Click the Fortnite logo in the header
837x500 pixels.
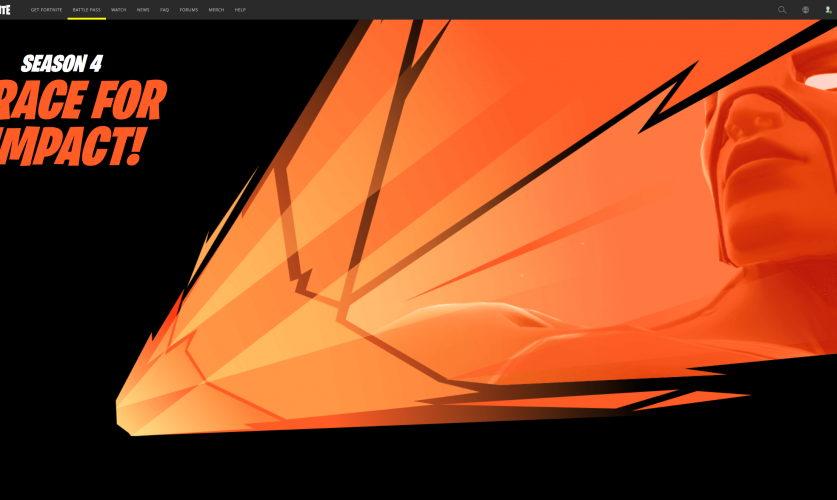[x=10, y=9]
